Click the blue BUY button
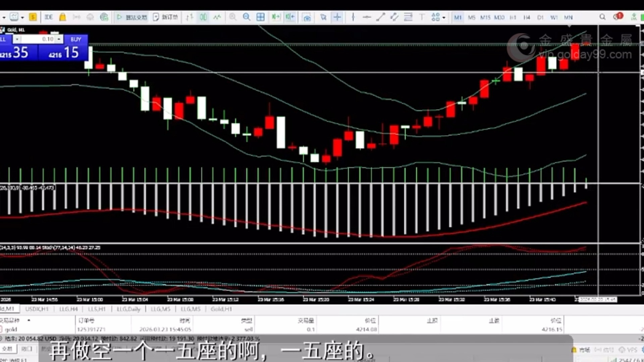 click(76, 39)
